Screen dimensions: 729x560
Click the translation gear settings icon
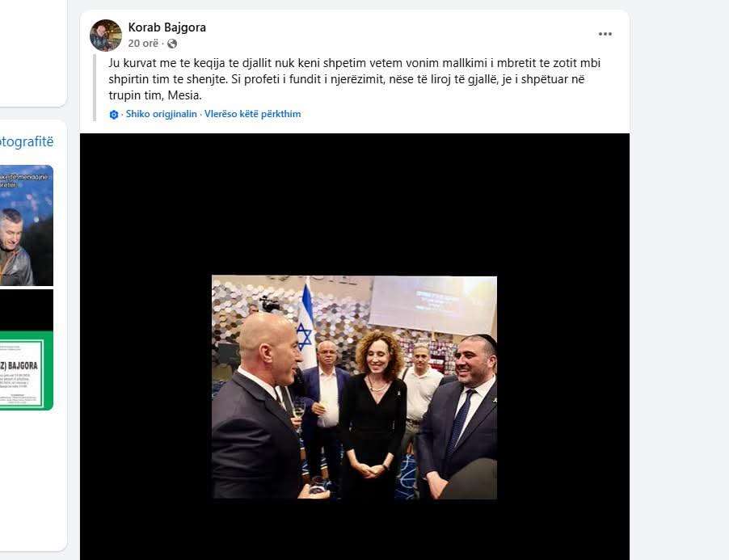[114, 114]
